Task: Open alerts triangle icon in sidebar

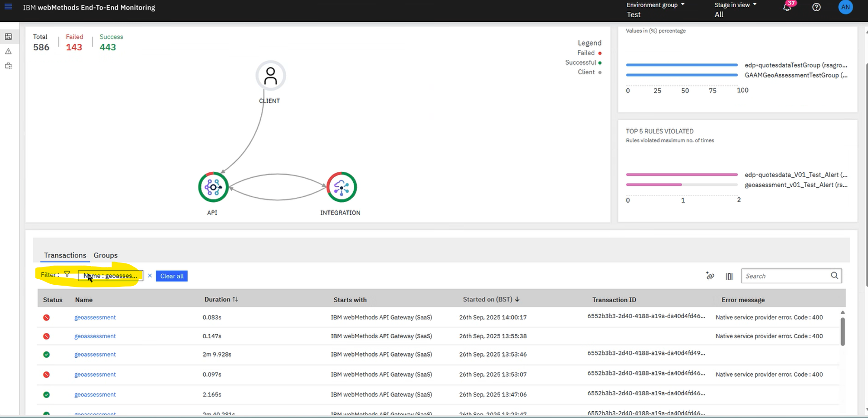Action: [8, 51]
